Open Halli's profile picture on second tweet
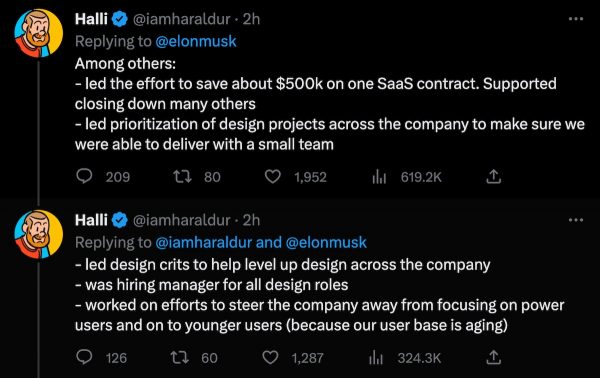The width and height of the screenshot is (600, 378). point(39,234)
